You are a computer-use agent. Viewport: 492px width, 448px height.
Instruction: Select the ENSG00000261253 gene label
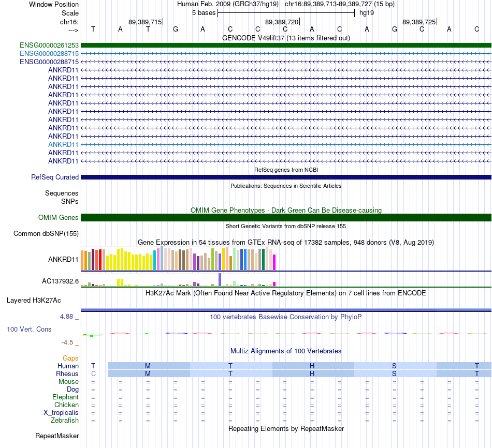pos(49,46)
